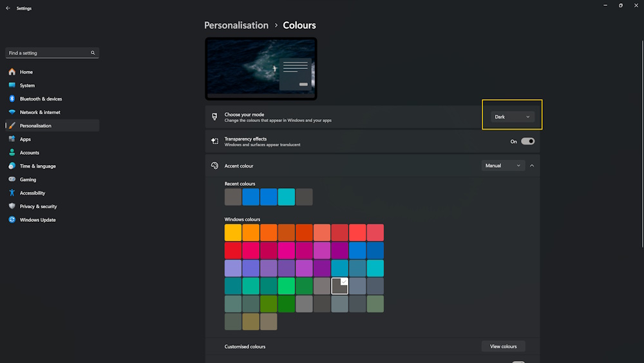Click the Accent colour palette icon
The height and width of the screenshot is (363, 644).
coord(214,166)
